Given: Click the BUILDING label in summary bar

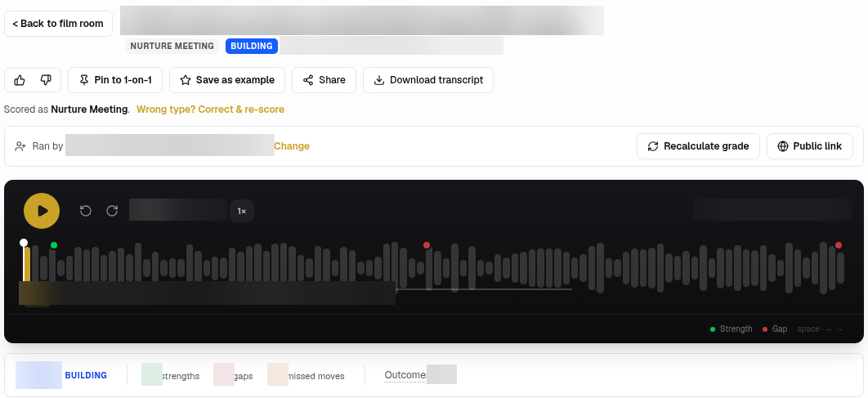Looking at the screenshot, I should tap(86, 375).
